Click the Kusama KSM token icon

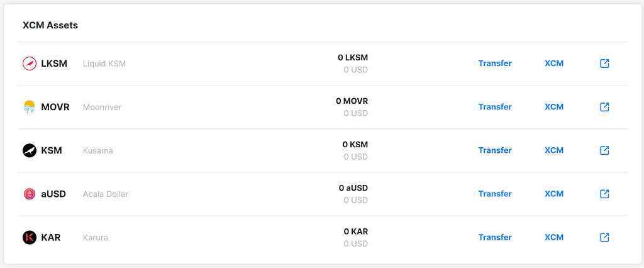(30, 150)
